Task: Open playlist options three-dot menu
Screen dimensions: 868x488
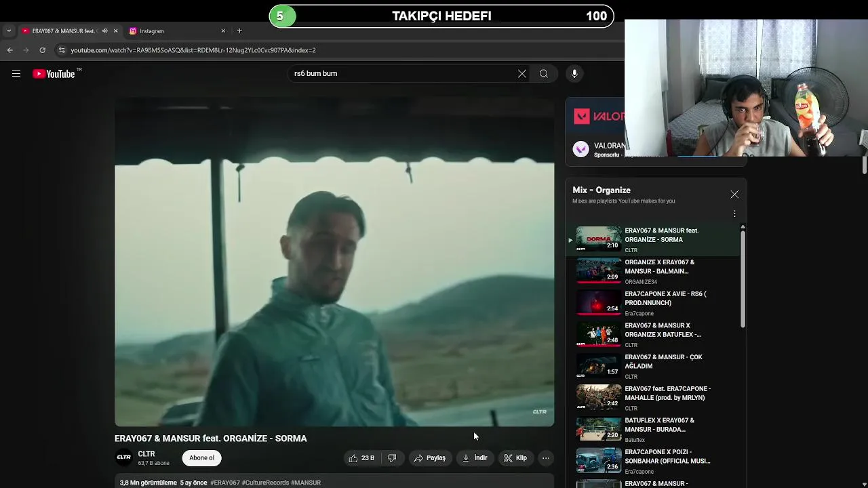Action: (x=734, y=213)
